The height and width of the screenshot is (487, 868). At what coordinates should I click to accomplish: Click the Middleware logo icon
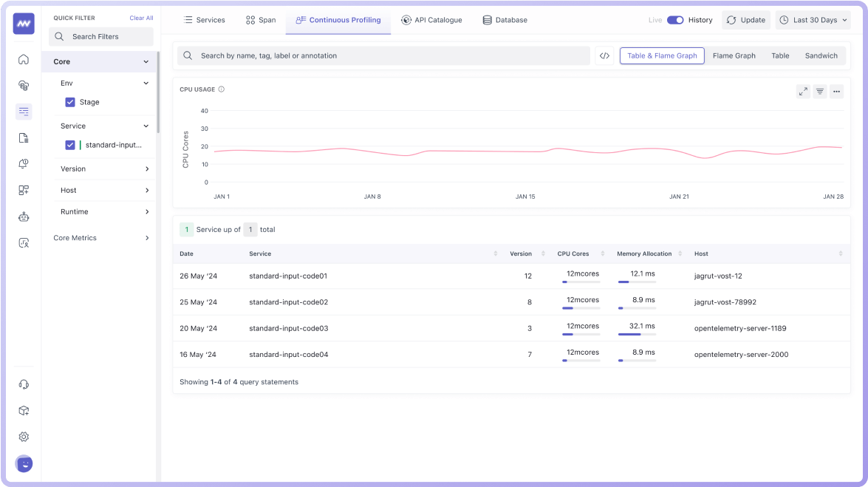pos(24,24)
